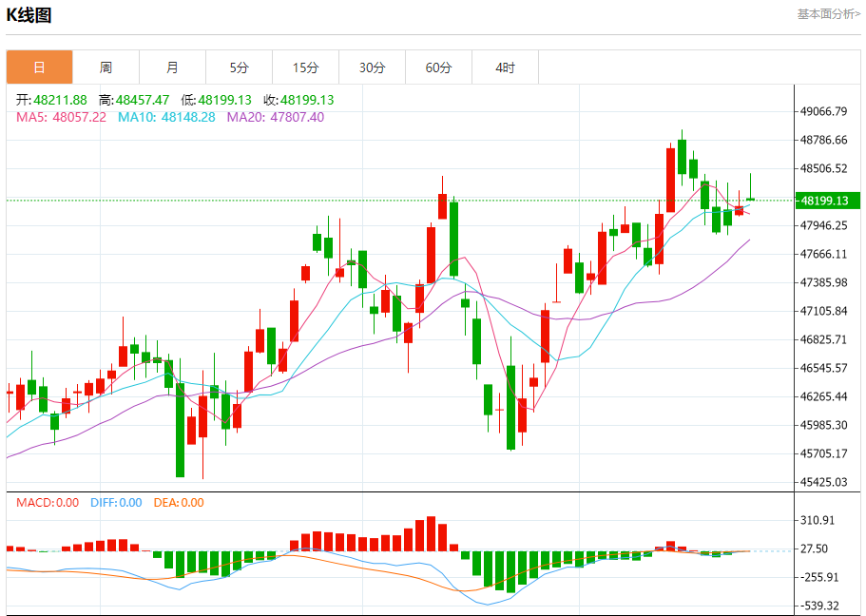Viewport: 866px width, 616px height.
Task: Click the 47385.98 axis label
Action: click(x=824, y=282)
